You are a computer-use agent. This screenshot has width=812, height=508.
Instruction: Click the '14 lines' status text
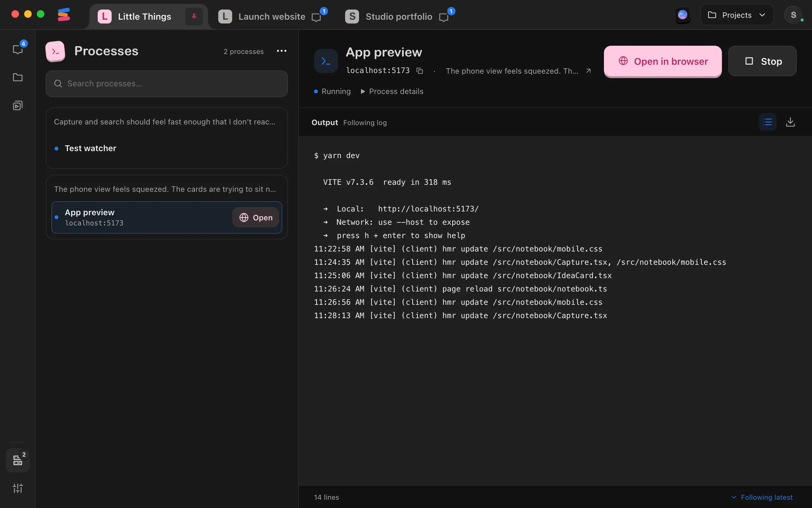[326, 497]
